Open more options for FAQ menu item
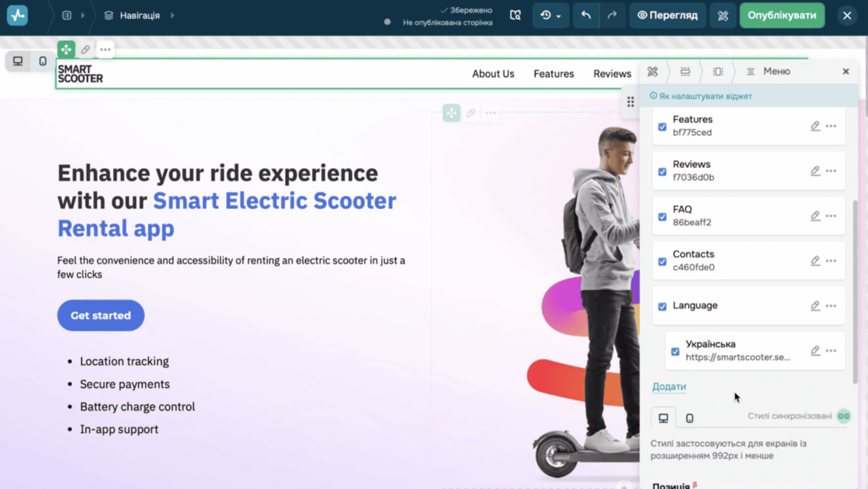 coord(831,216)
